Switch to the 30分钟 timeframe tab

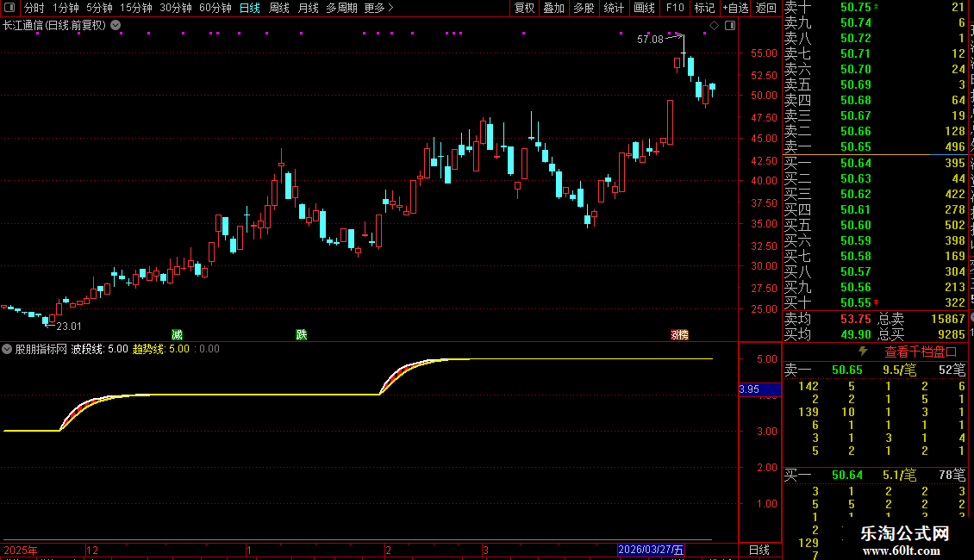click(x=176, y=8)
